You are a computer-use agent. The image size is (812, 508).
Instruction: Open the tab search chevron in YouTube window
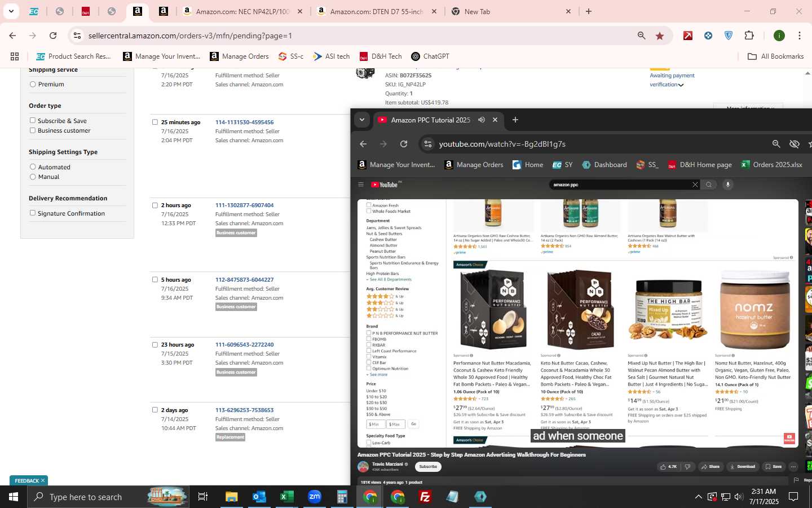(x=362, y=120)
